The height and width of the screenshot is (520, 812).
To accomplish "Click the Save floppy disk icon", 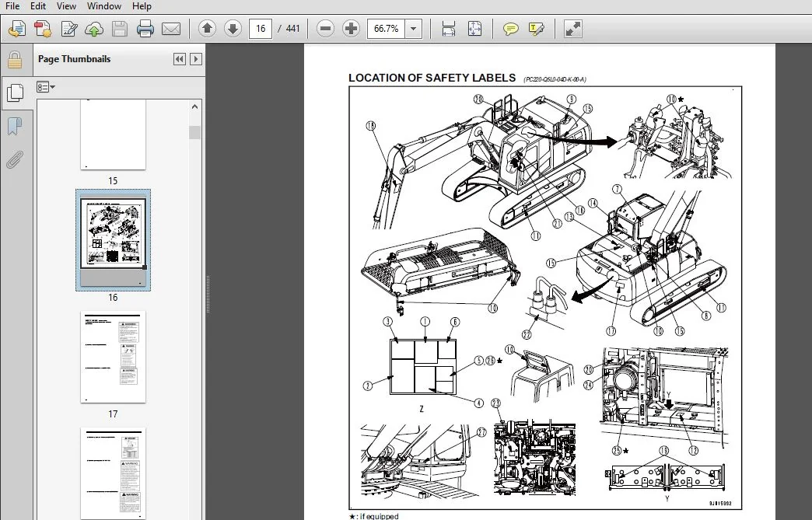I will click(x=120, y=29).
